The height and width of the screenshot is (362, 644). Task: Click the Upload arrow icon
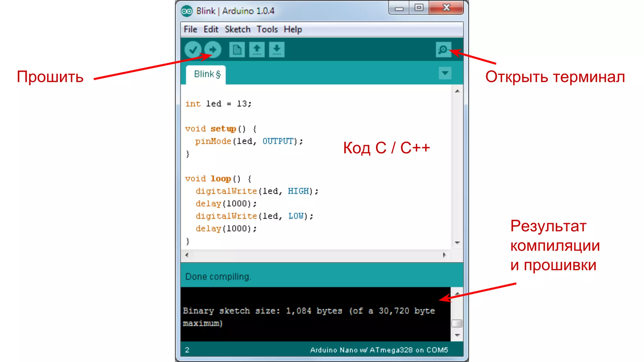(213, 50)
